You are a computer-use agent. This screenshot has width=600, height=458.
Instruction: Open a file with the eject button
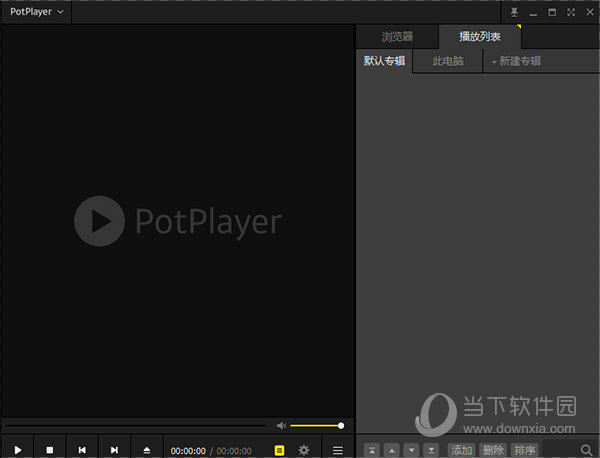coord(147,450)
